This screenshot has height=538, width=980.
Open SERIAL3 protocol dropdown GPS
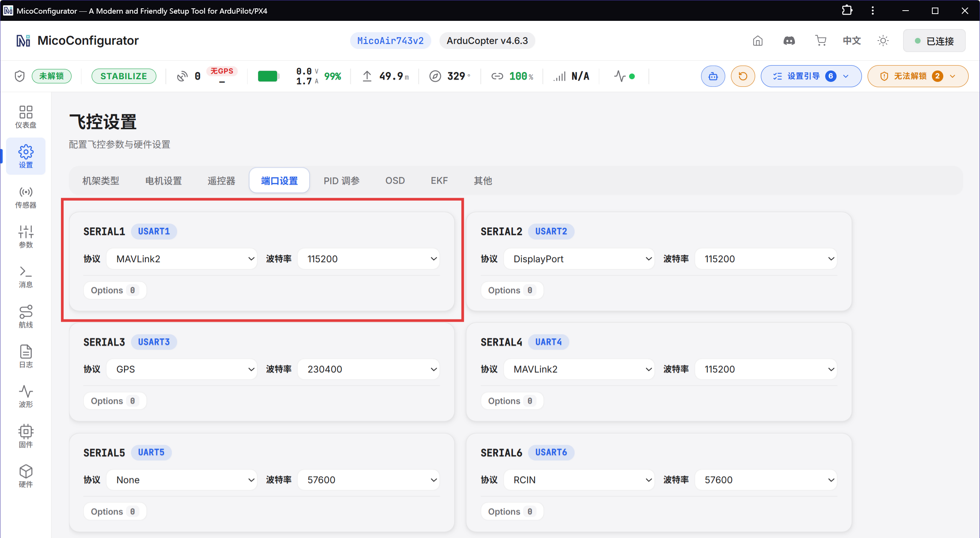182,369
